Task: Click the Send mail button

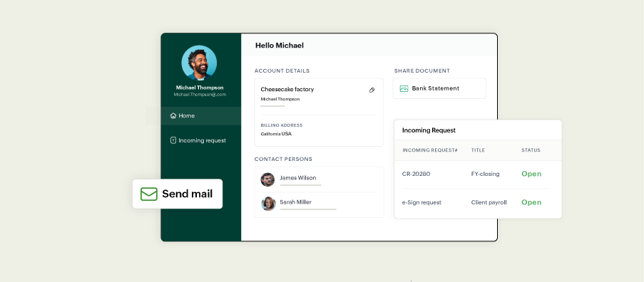Action: pos(178,194)
